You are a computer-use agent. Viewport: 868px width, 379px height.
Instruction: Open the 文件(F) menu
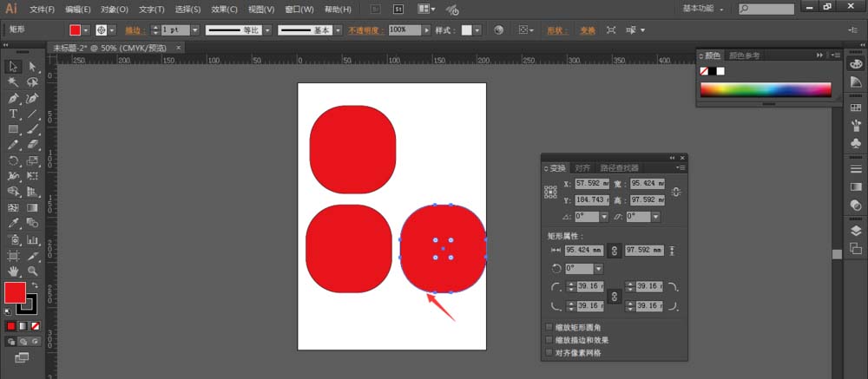42,10
